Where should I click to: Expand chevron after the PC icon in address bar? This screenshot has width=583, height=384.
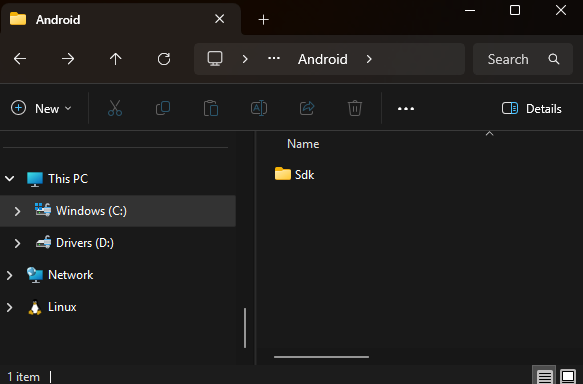pos(245,59)
